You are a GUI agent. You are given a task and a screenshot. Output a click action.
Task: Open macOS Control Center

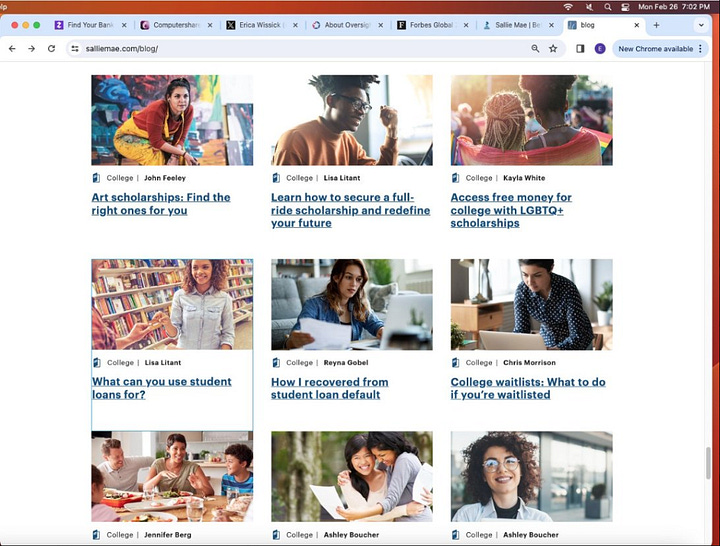(x=625, y=6)
